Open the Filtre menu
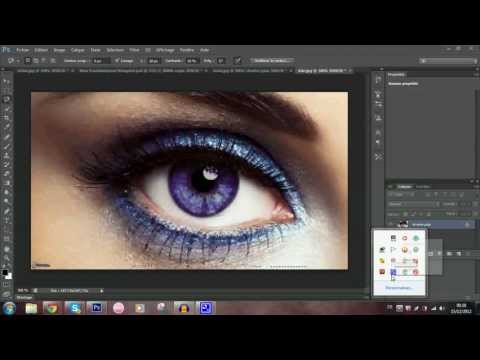480x360 pixels. coord(134,50)
